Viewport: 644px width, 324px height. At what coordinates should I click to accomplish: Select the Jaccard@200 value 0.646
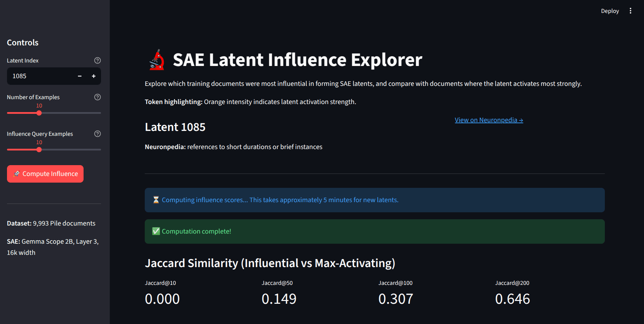[x=513, y=299]
